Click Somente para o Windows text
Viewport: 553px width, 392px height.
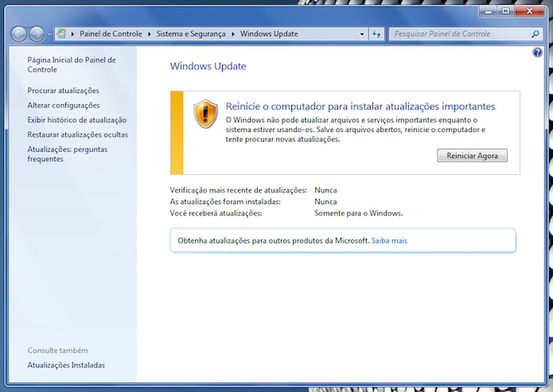(359, 213)
